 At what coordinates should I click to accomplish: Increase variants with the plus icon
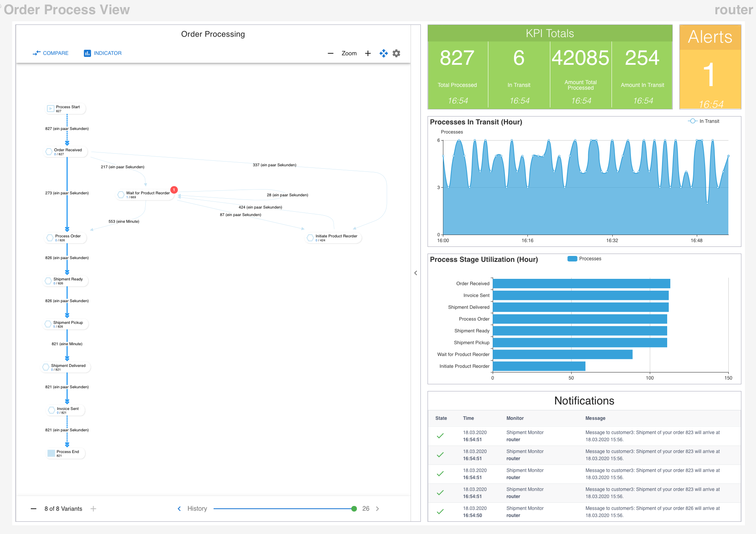click(x=93, y=509)
